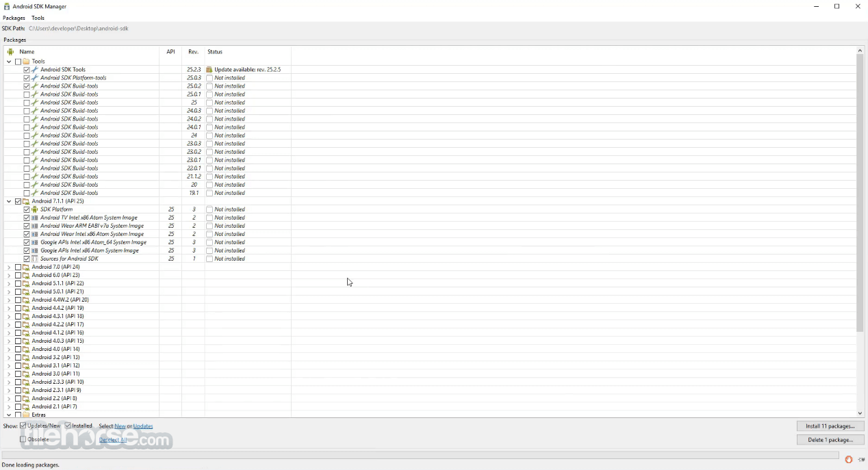Click the Name column header

(81, 52)
